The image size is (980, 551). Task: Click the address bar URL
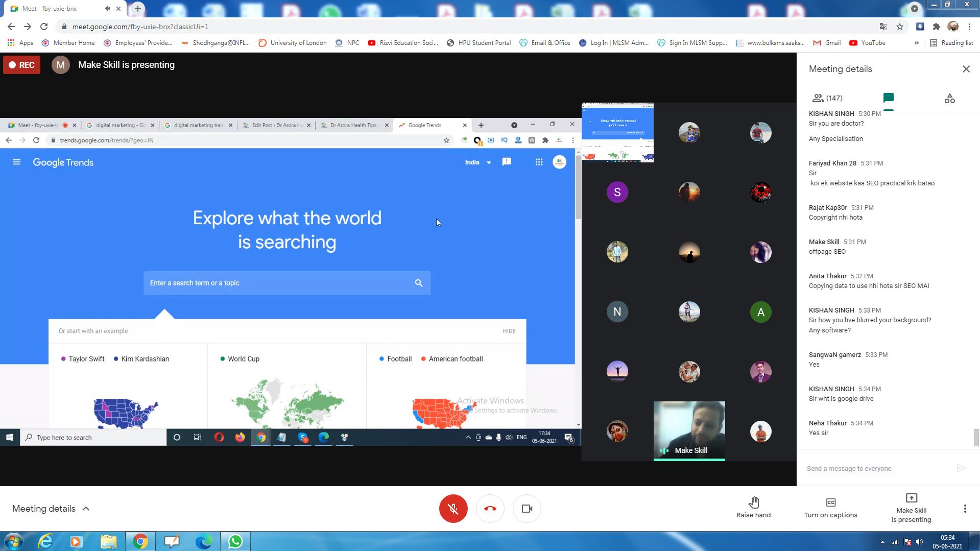(140, 27)
